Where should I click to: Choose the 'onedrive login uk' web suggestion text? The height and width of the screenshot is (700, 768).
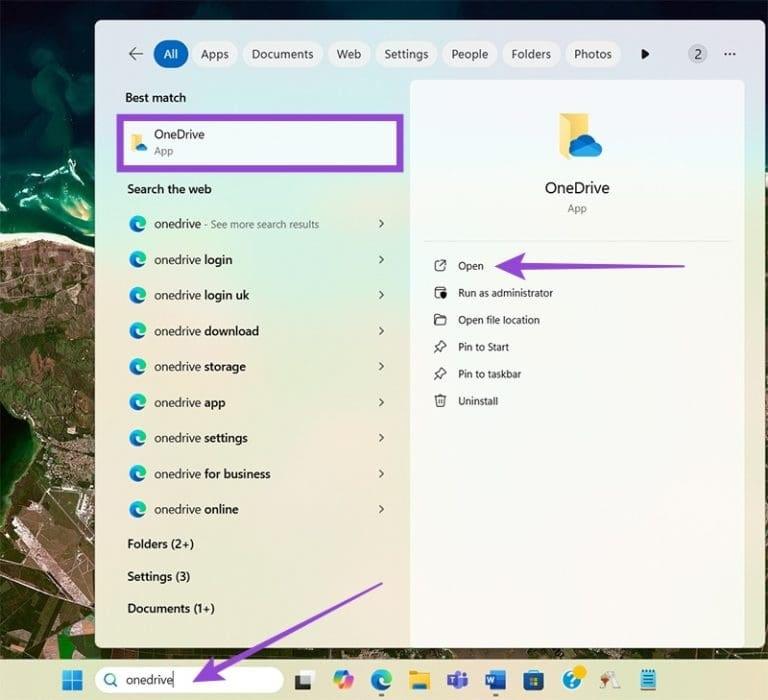(x=202, y=295)
